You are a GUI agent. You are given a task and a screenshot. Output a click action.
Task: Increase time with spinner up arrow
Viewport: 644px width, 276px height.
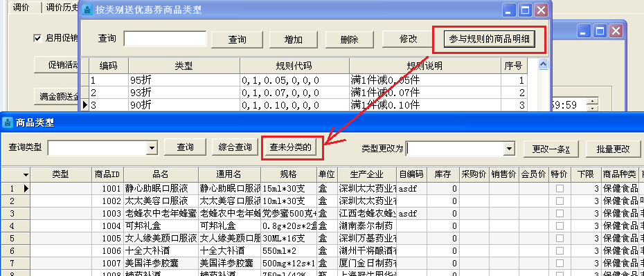(x=592, y=101)
